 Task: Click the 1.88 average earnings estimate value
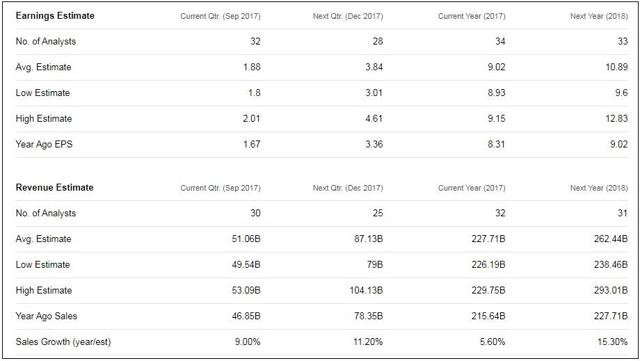252,67
